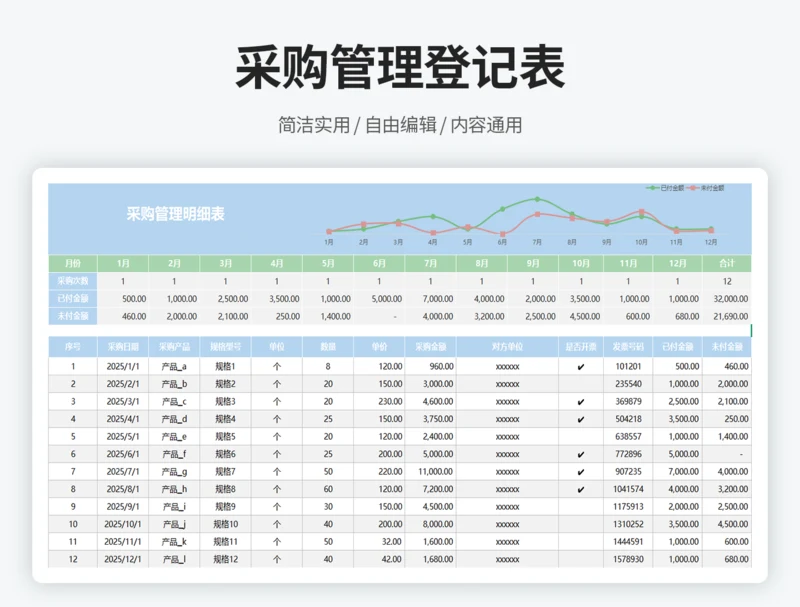Viewport: 800px width, 607px height.
Task: Select the 未付金额 row label in summary table
Action: [73, 316]
